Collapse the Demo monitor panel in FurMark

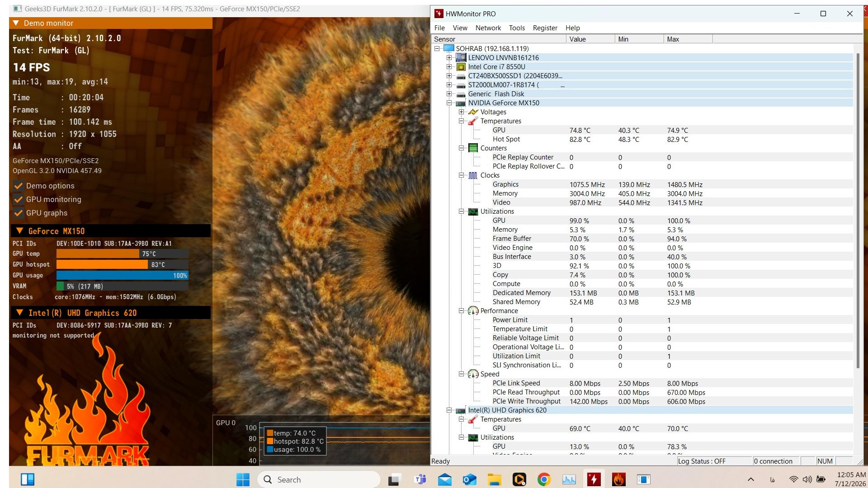tap(16, 23)
